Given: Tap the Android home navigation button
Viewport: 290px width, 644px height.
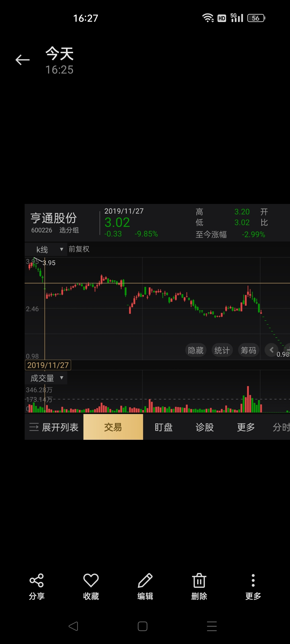Looking at the screenshot, I should tap(143, 626).
